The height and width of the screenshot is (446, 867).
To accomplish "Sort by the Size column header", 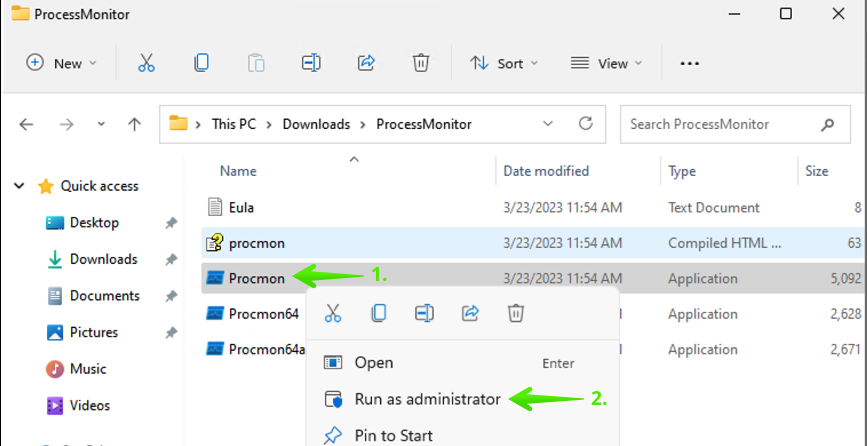I will (817, 171).
